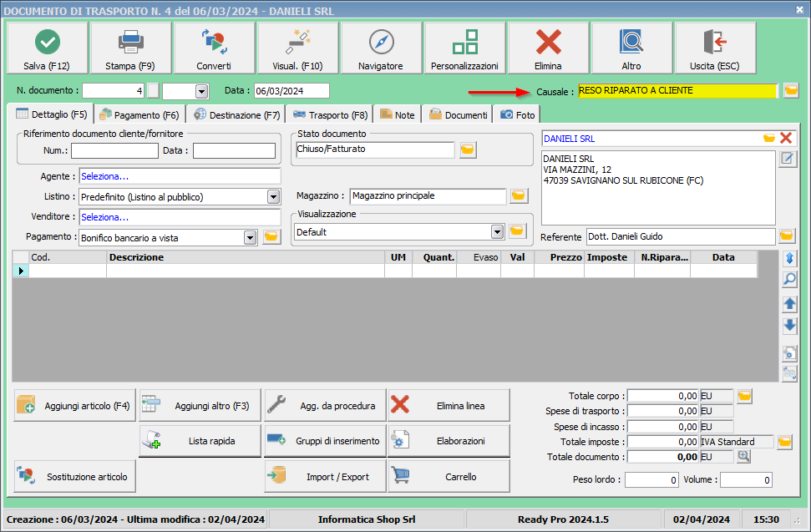
Task: Click the Venditore Seleziona... link
Action: (x=104, y=217)
